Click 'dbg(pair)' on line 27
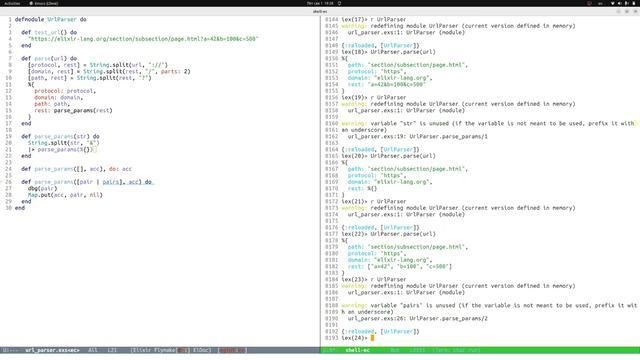Image resolution: width=640 pixels, height=360 pixels. click(x=42, y=189)
